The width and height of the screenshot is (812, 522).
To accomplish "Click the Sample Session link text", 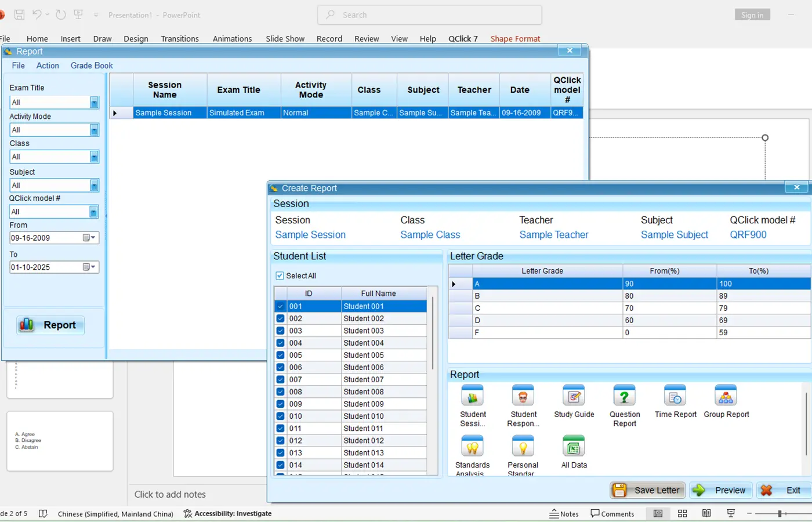I will coord(310,235).
